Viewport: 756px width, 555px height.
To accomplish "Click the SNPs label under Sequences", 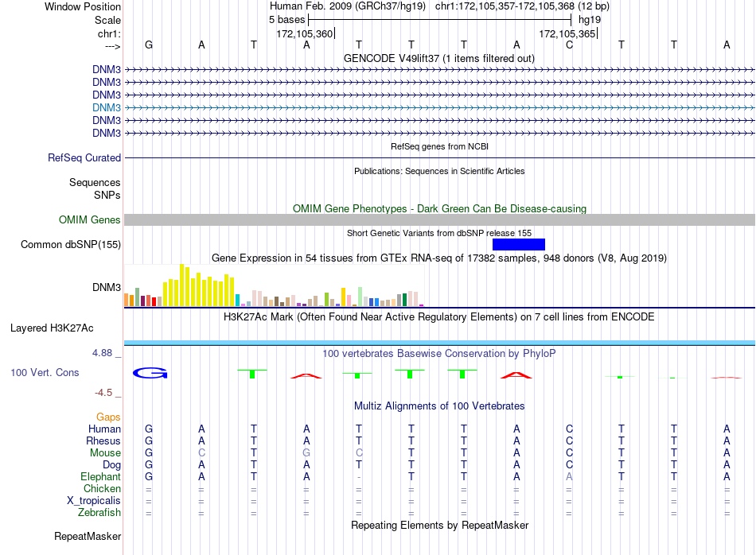I will (x=107, y=195).
